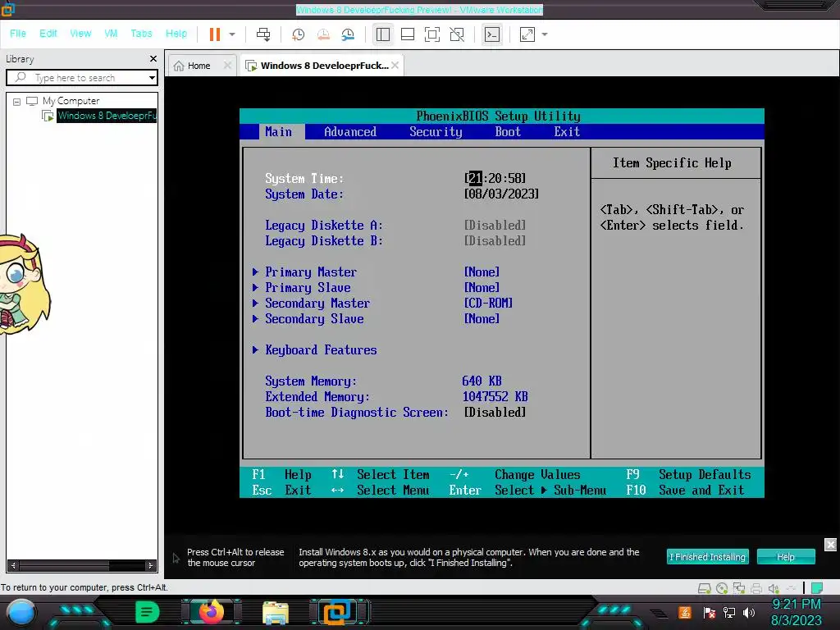
Task: Select My Computer in the library
Action: coord(71,101)
